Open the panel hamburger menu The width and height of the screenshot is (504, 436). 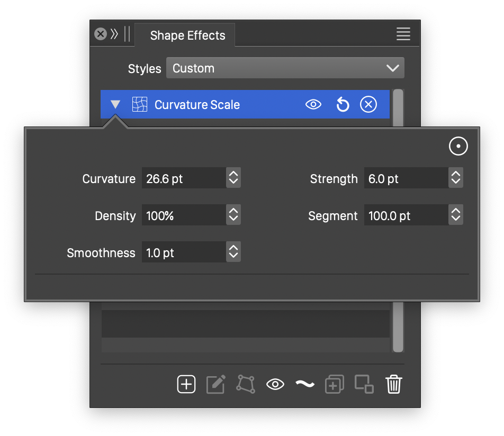coord(403,34)
